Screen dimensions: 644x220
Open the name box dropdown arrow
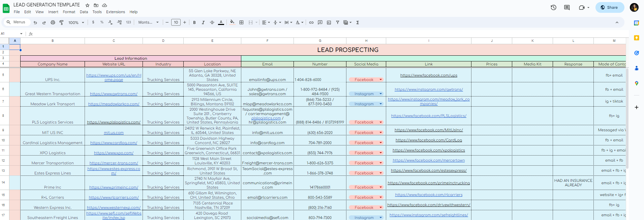coord(21,34)
